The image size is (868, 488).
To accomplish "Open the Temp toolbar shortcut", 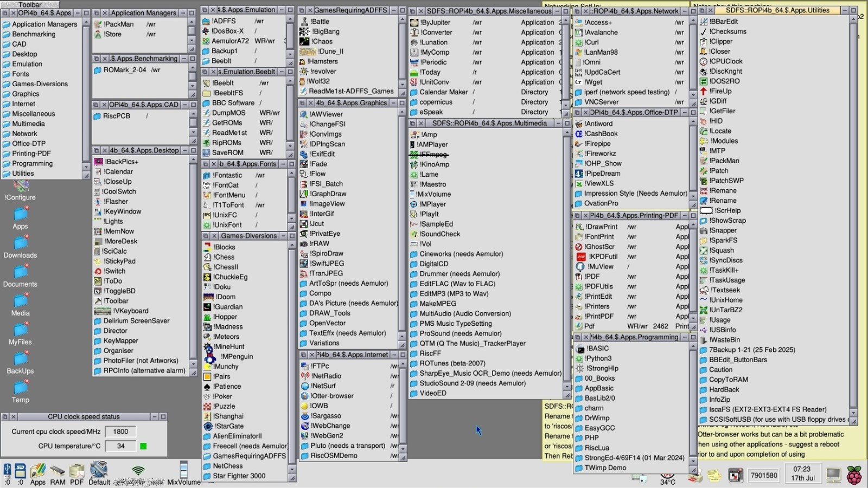I will [x=20, y=391].
